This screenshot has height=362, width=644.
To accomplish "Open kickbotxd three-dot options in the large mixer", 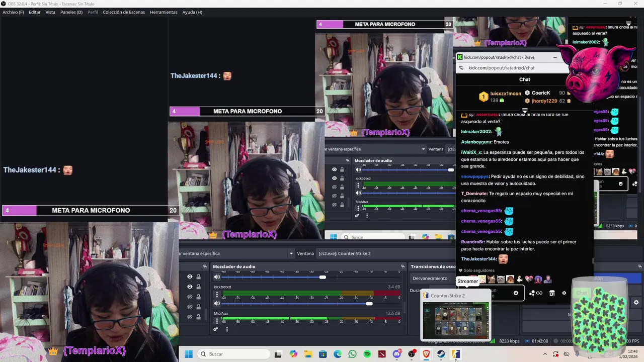I will click(217, 295).
